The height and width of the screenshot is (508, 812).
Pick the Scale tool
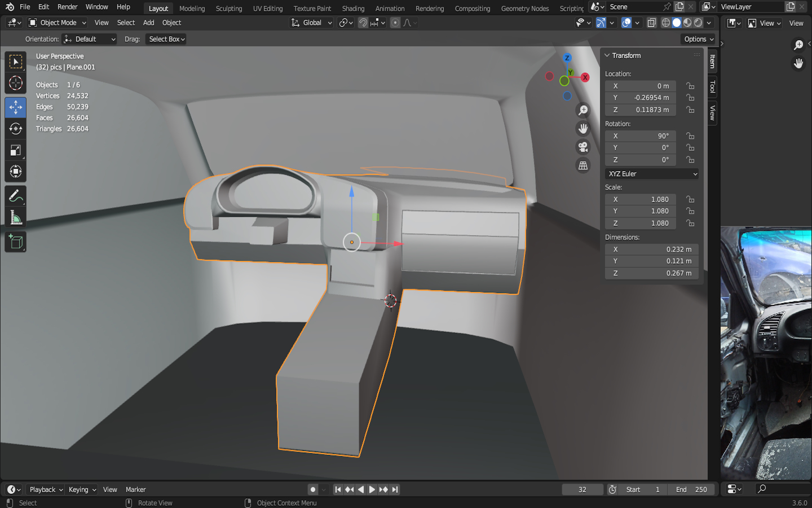(x=16, y=150)
